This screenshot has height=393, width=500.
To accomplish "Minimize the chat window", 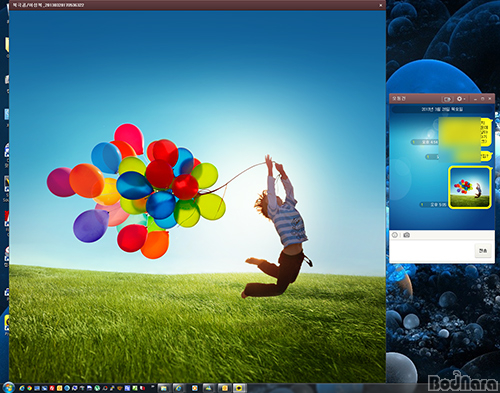I will (x=475, y=99).
